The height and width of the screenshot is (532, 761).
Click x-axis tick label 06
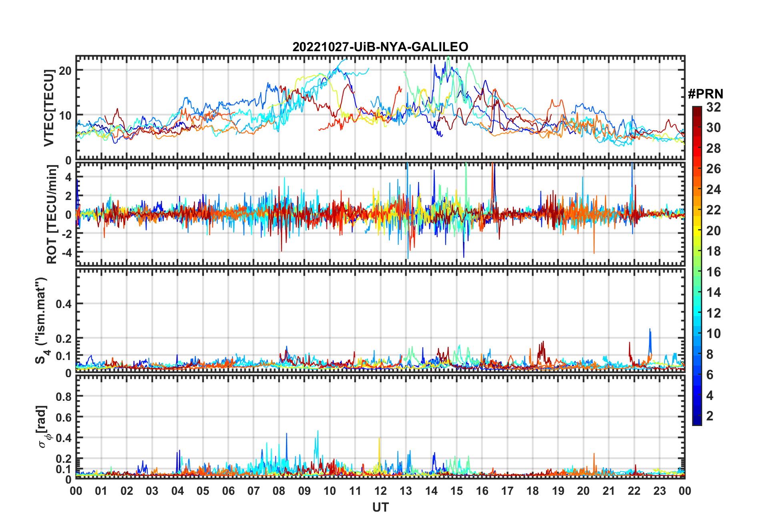[x=228, y=491]
